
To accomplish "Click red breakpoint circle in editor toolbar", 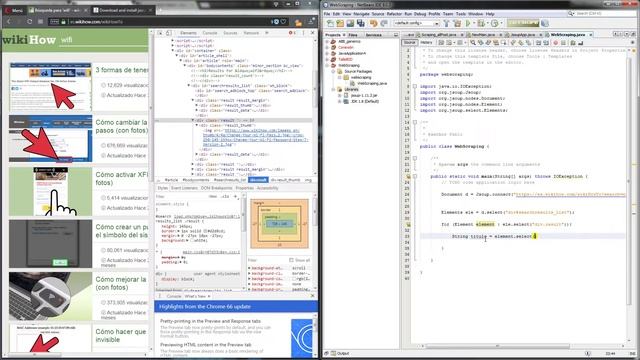I will click(x=556, y=42).
